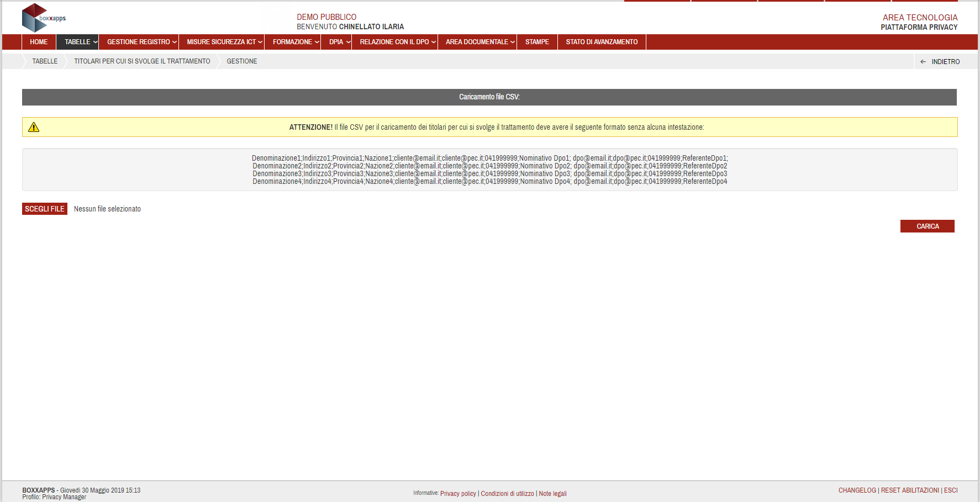Viewport: 980px width, 502px height.
Task: Expand the DPIA dropdown menu
Action: click(x=336, y=42)
